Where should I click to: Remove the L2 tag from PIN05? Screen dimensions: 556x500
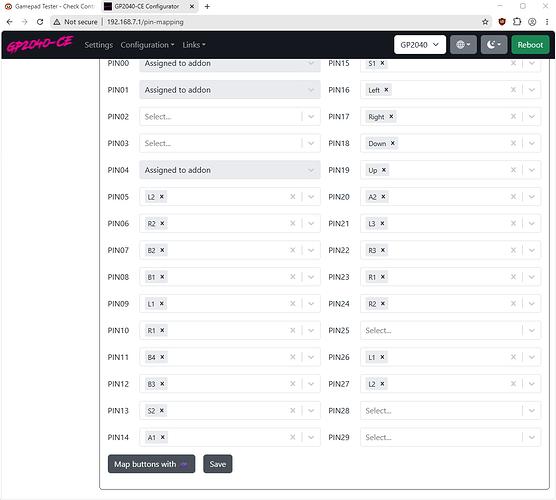tap(162, 196)
